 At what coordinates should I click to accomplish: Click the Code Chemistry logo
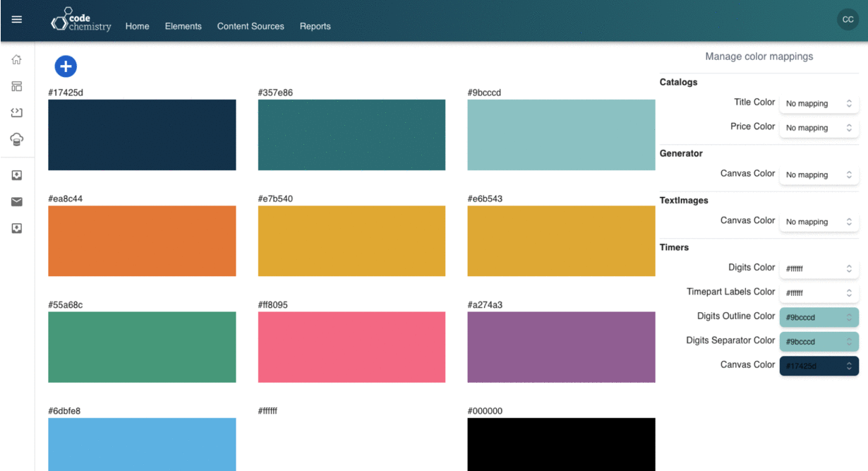[x=80, y=20]
